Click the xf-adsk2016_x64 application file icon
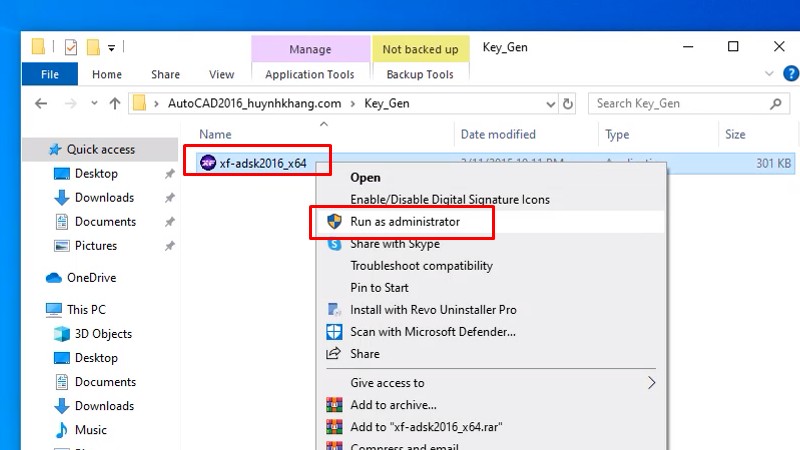 click(x=207, y=163)
